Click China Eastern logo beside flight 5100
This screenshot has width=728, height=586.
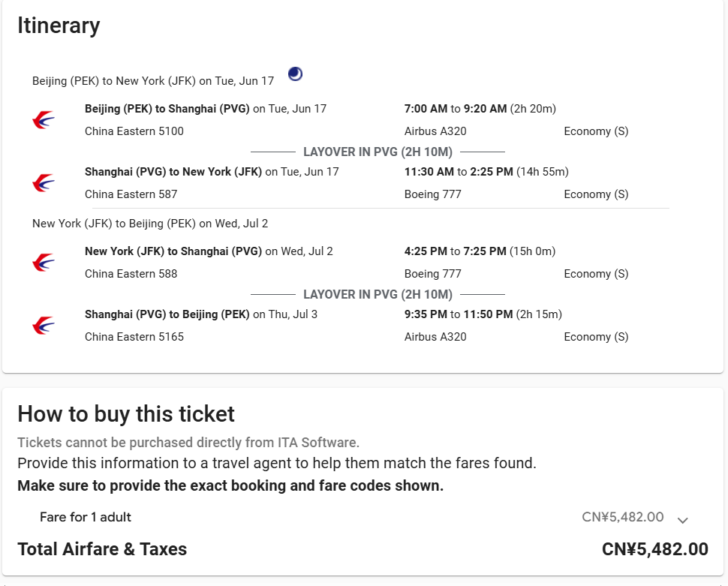point(44,120)
